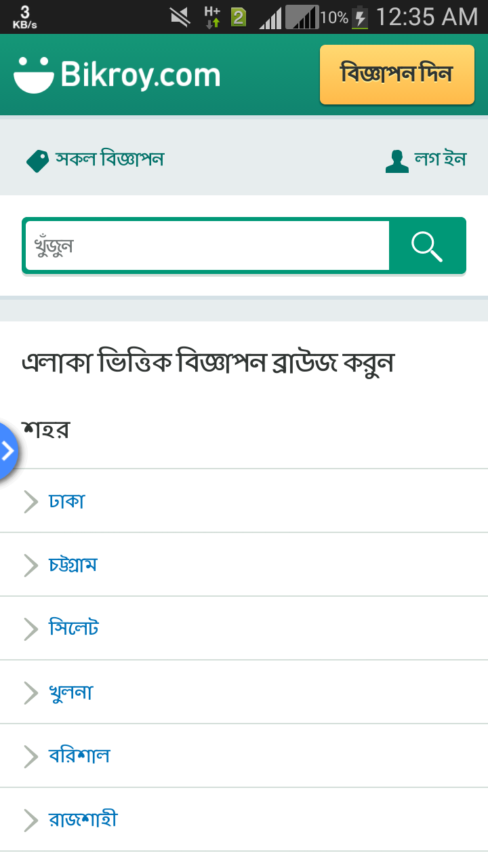Tap the Bikroy.com site title text

(140, 75)
